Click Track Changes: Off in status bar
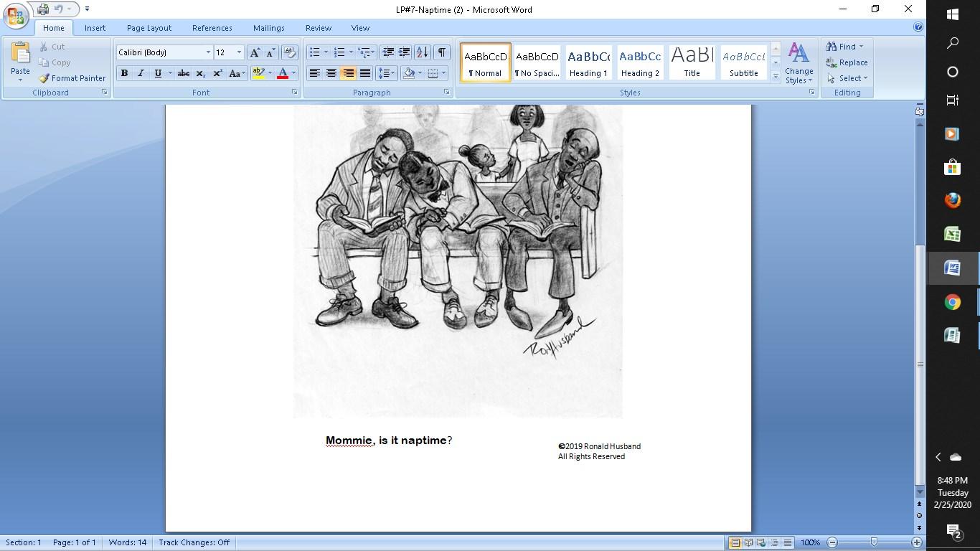The width and height of the screenshot is (980, 551). (194, 542)
